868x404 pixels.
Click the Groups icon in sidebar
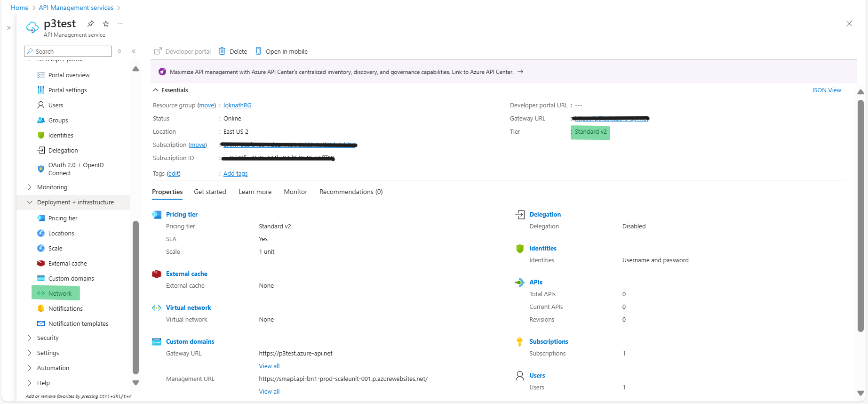[x=41, y=120]
